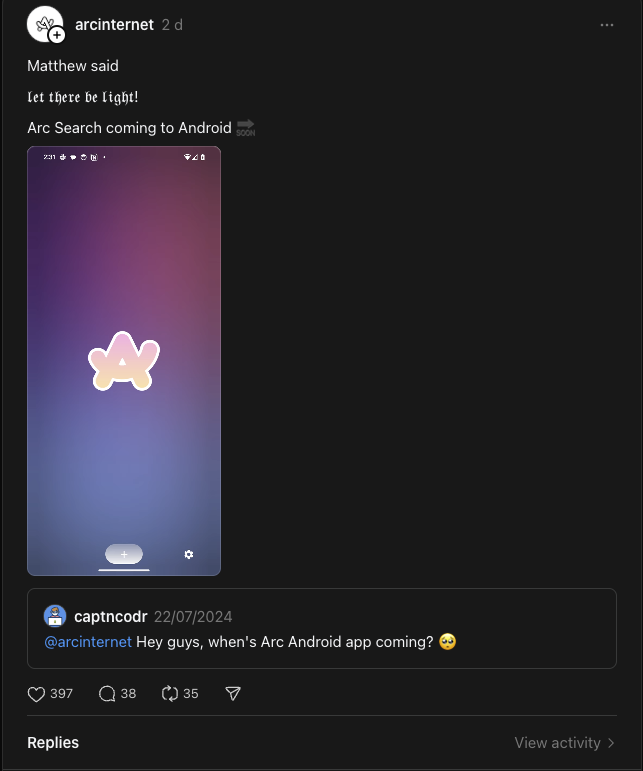Viewport: 643px width, 771px height.
Task: Like the post with the heart icon
Action: click(37, 694)
